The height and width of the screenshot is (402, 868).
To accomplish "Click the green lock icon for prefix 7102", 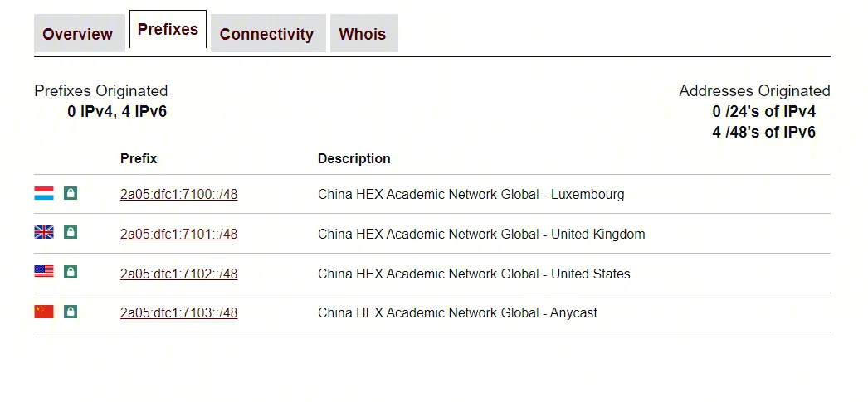I will 71,273.
